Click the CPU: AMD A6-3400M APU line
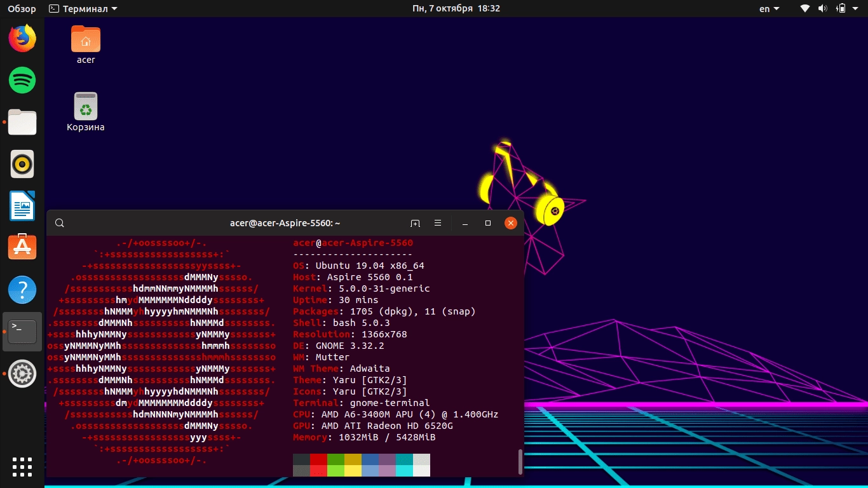Screen dimensions: 868x488 (396, 414)
